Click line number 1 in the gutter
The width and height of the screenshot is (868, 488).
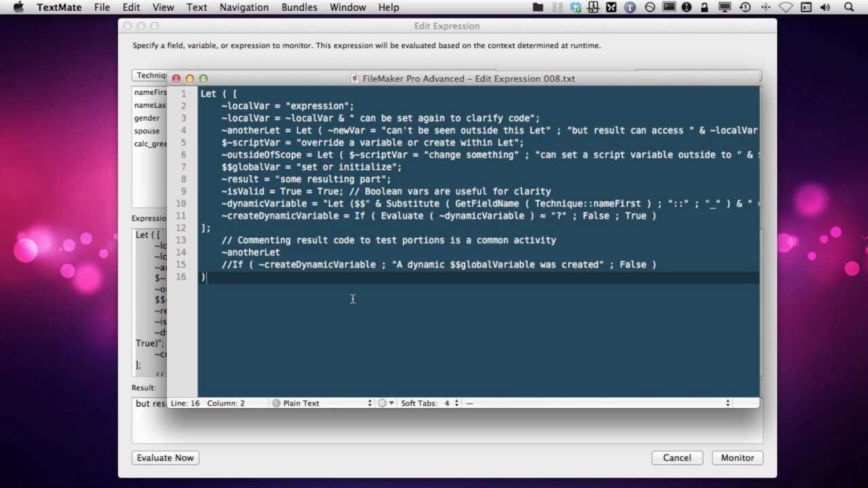coord(183,94)
